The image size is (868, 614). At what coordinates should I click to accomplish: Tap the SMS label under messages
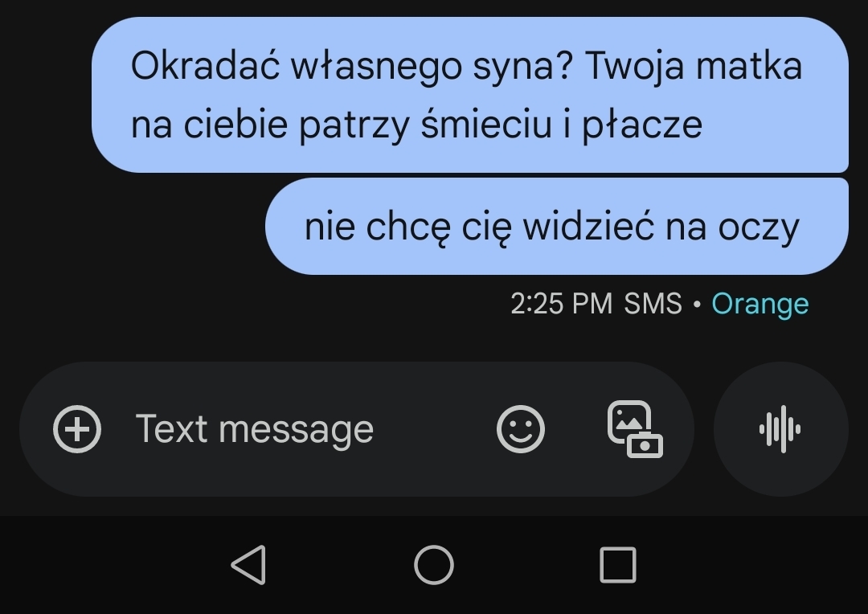[653, 304]
